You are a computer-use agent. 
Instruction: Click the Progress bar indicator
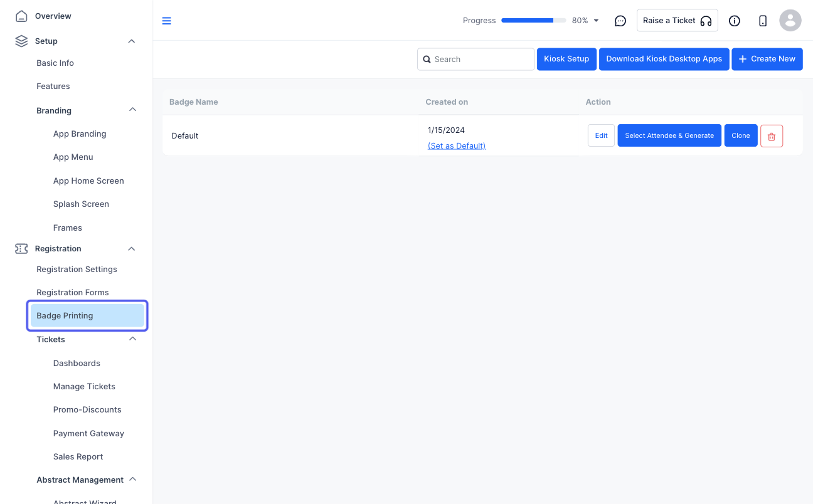(x=534, y=21)
